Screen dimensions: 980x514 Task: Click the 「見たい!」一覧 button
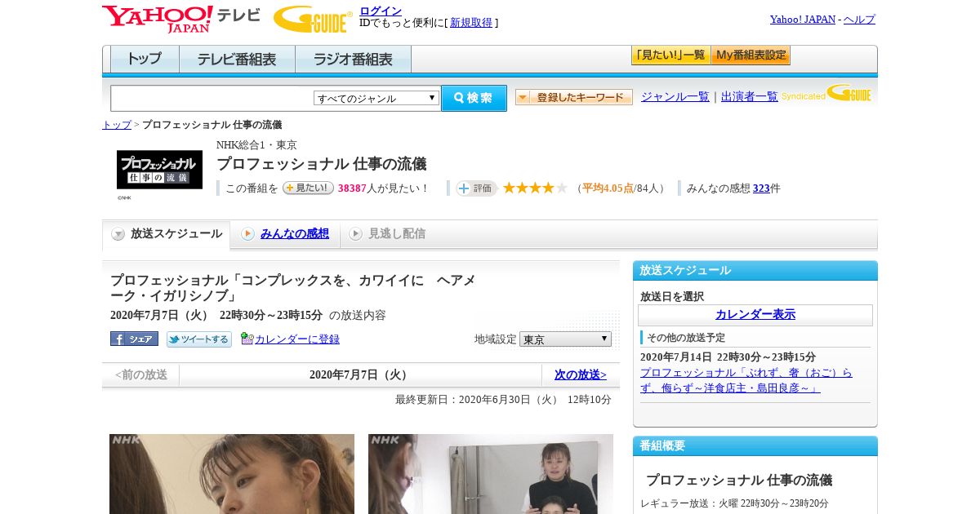click(x=670, y=55)
